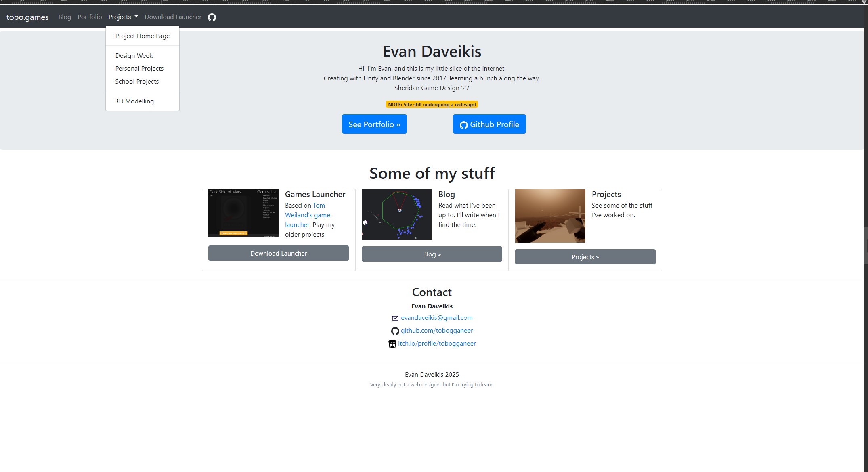This screenshot has height=472, width=868.
Task: Click the yellow redesign notice banner
Action: click(x=432, y=104)
